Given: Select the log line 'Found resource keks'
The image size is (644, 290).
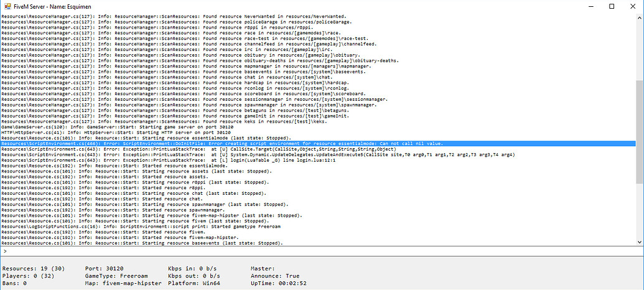Looking at the screenshot, I should [164, 121].
